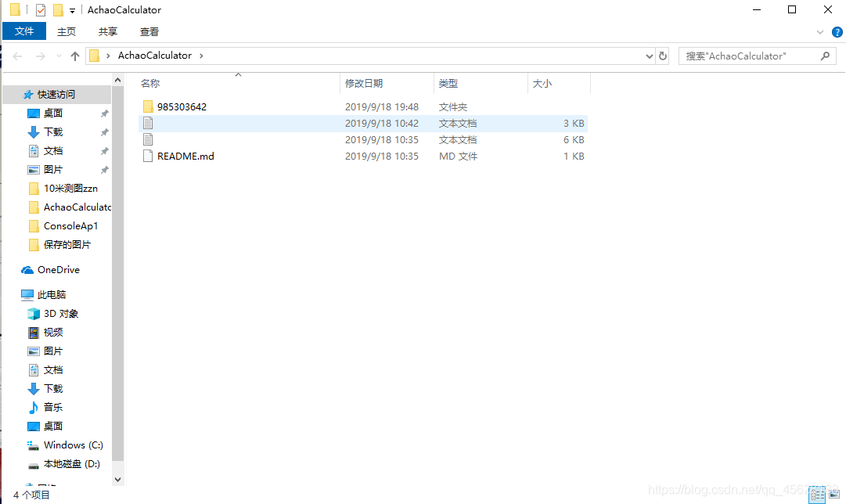Open 音乐 under this PC

tap(53, 408)
